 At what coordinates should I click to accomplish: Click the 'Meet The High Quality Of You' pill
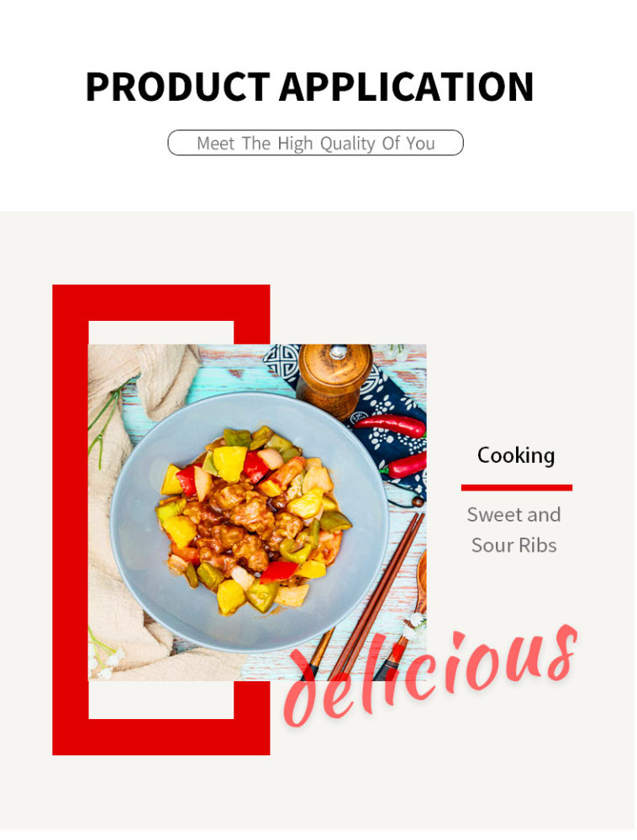[315, 143]
